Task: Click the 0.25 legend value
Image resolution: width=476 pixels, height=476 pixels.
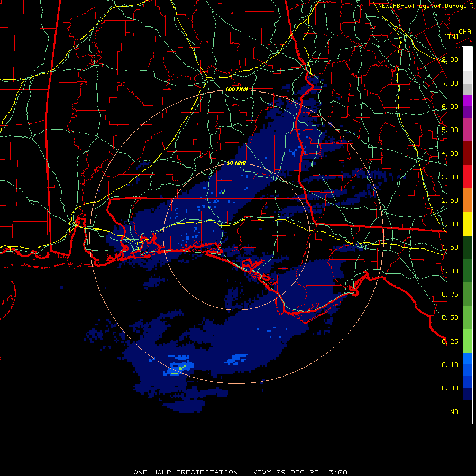Action: tap(450, 342)
